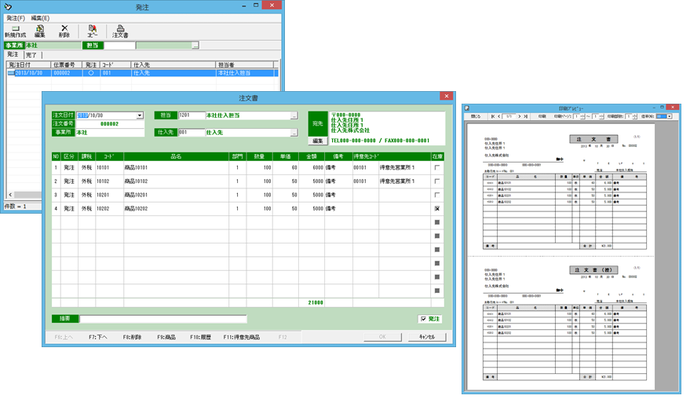
Task: Click code cell 10201 in row 3
Action: pyautogui.click(x=109, y=195)
